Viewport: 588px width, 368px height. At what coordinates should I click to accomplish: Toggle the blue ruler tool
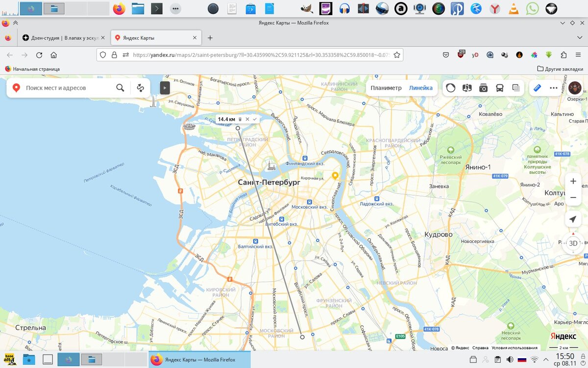click(x=537, y=88)
